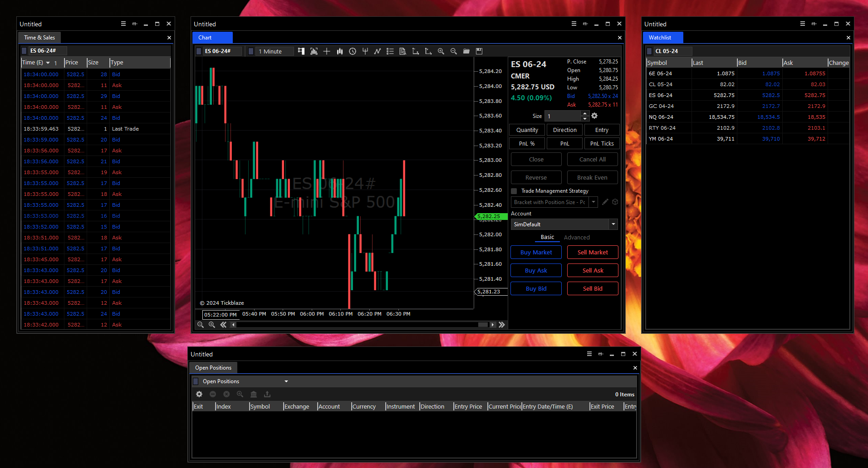This screenshot has width=868, height=468.
Task: Open the folder icon in chart toolbar
Action: (466, 51)
